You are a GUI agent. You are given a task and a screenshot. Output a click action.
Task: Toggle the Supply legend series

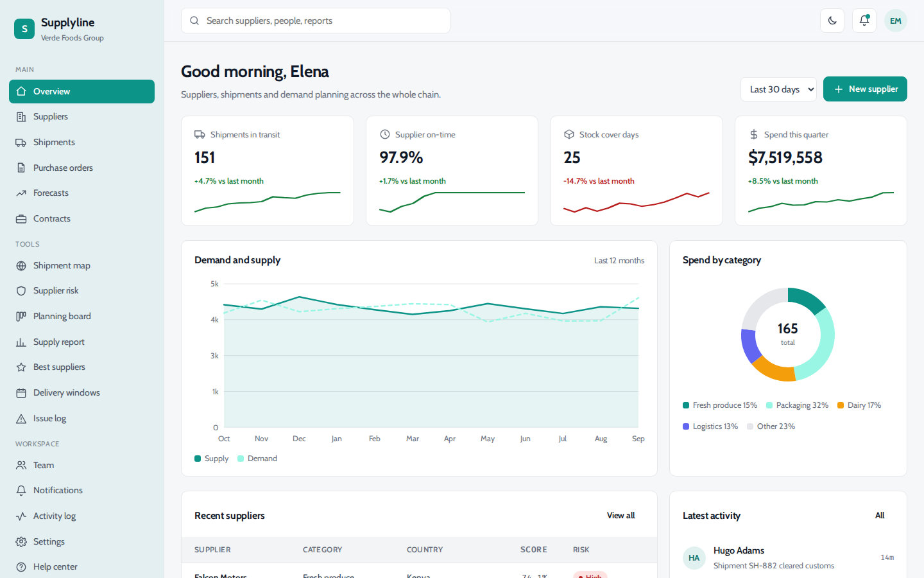click(x=212, y=459)
